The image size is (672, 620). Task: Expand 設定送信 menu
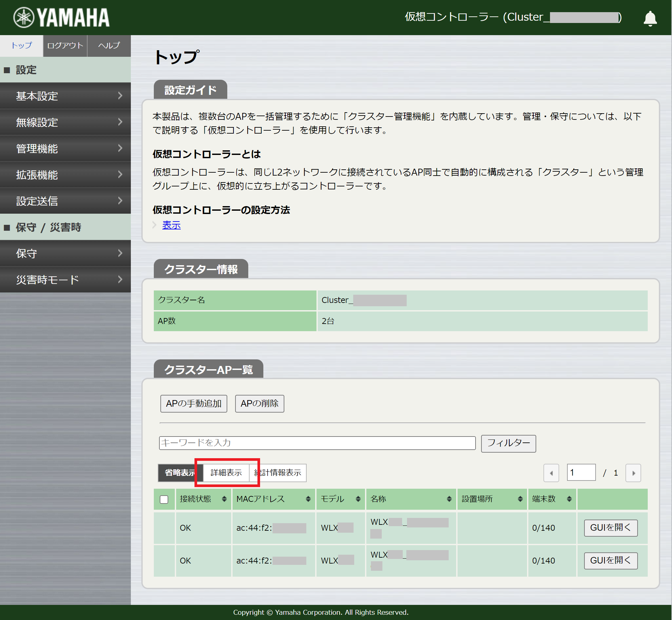(x=65, y=201)
